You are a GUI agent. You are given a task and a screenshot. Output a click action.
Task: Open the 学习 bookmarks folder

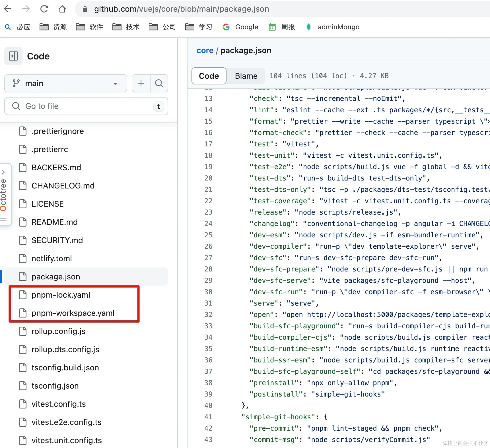click(199, 27)
